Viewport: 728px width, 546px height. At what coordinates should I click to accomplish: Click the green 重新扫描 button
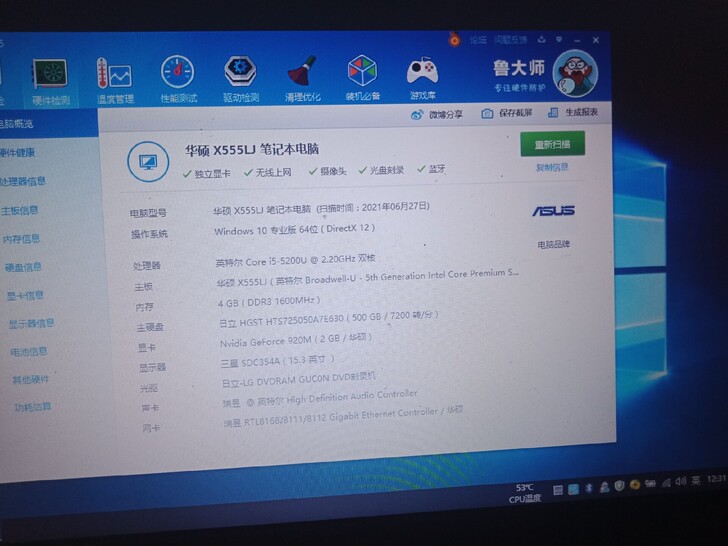pyautogui.click(x=552, y=144)
